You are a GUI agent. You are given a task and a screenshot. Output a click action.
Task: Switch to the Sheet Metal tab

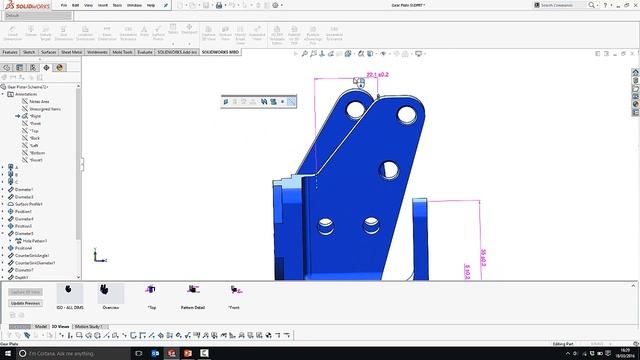coord(72,52)
